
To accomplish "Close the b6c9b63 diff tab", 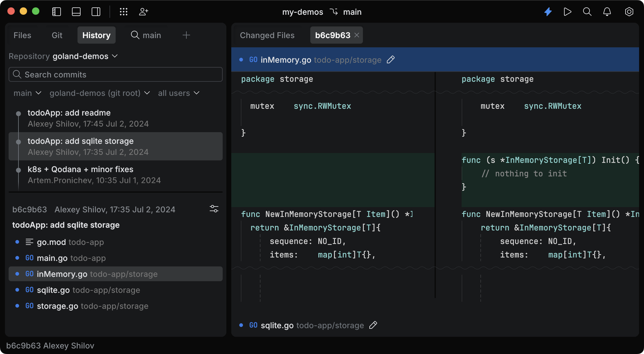I will 356,35.
